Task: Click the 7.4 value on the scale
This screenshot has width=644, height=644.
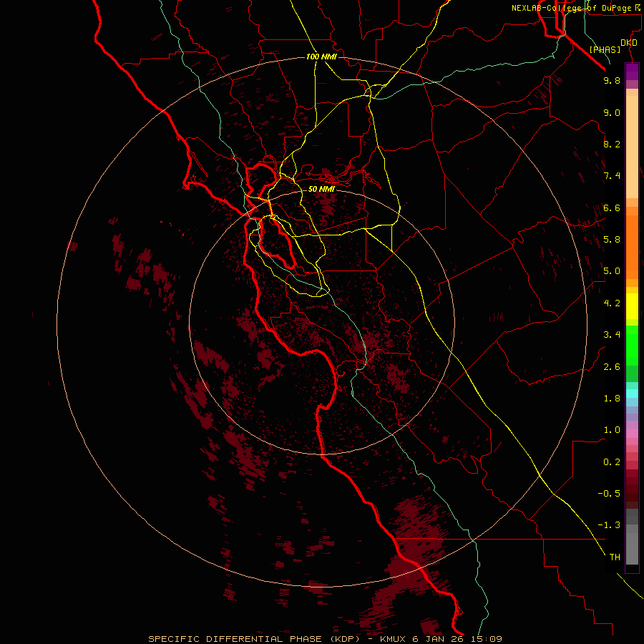Action: 612,176
